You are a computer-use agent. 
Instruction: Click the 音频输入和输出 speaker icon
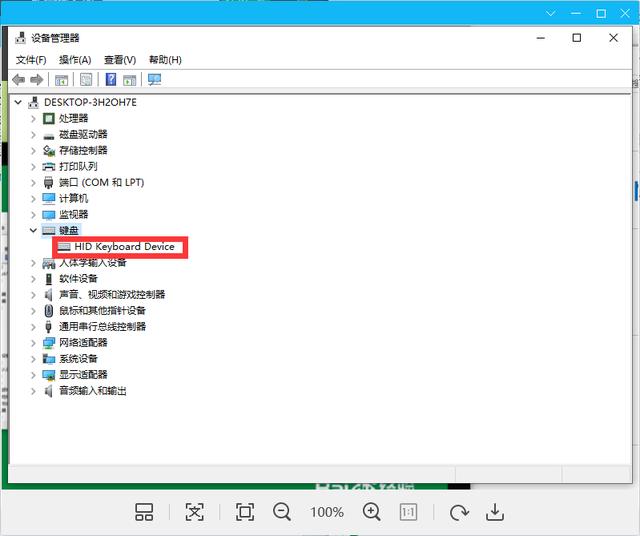click(49, 391)
